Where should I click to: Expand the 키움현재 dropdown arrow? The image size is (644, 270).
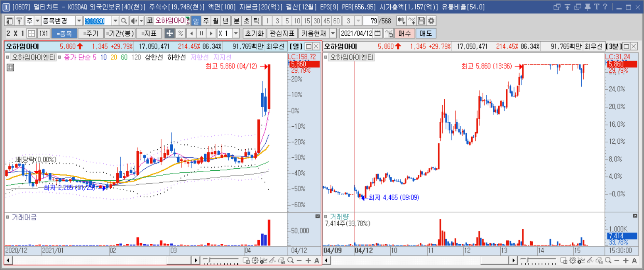click(333, 33)
